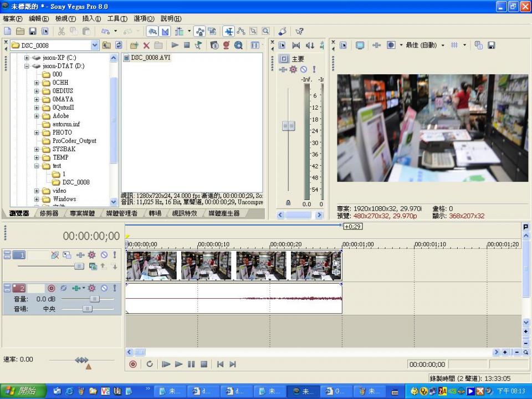Click the Windows 開始 start button

tap(21, 391)
